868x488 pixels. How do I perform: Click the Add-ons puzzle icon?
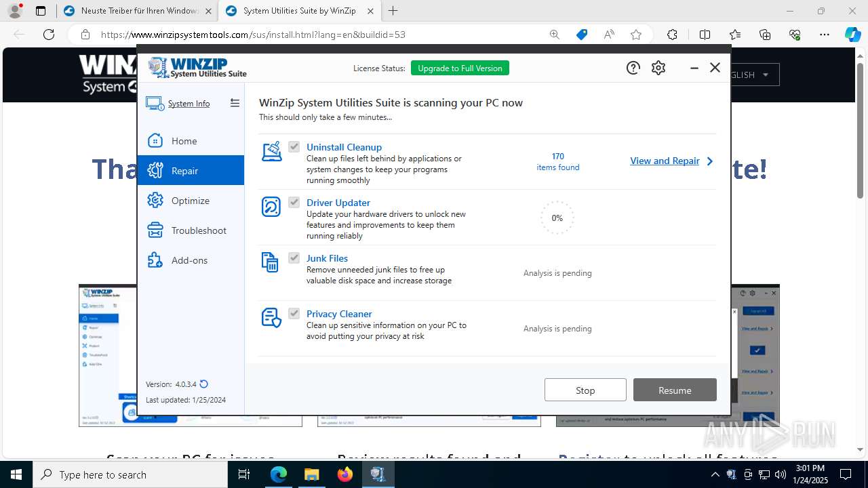[155, 260]
